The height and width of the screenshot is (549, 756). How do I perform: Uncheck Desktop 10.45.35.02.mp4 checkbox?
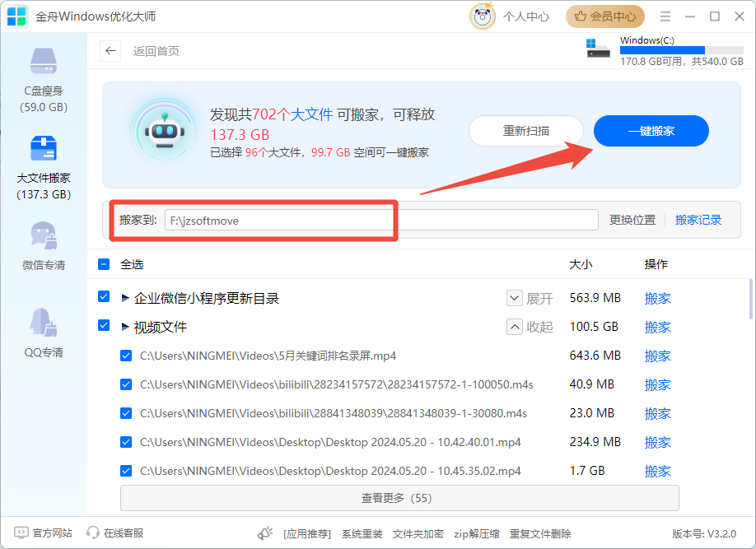pos(126,471)
